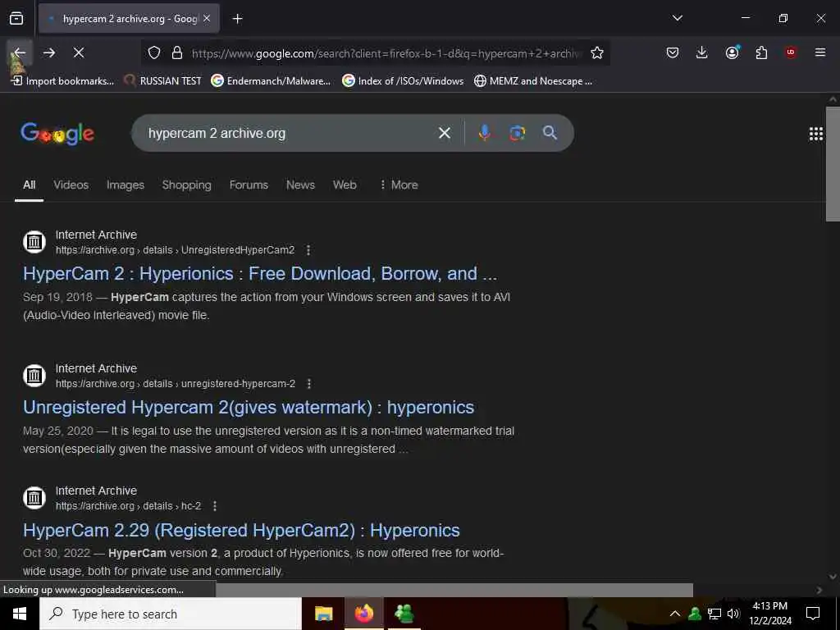
Task: Open Google Lens image search
Action: tap(517, 133)
